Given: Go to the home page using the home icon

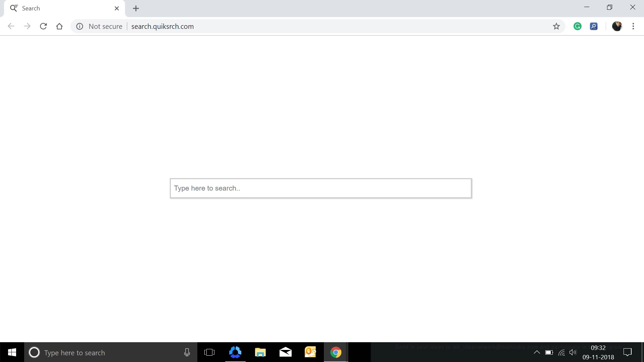Looking at the screenshot, I should coord(59,26).
